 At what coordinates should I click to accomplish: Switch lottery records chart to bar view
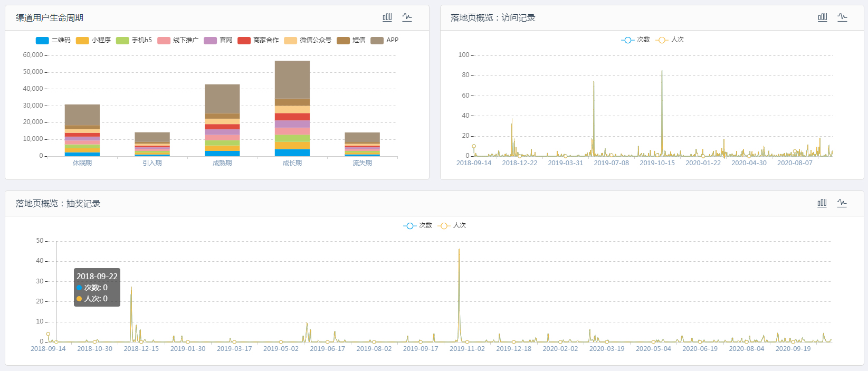coord(822,203)
